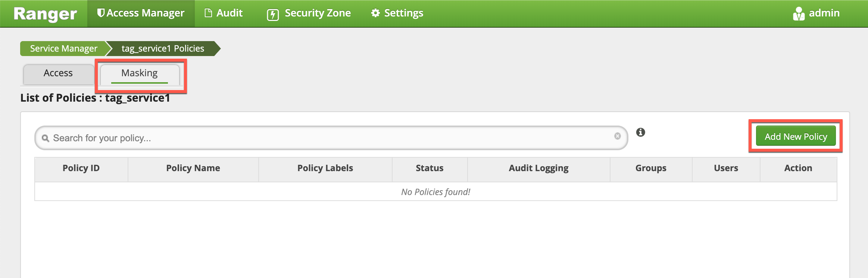
Task: Go to the Security Zone bolt icon
Action: (273, 15)
